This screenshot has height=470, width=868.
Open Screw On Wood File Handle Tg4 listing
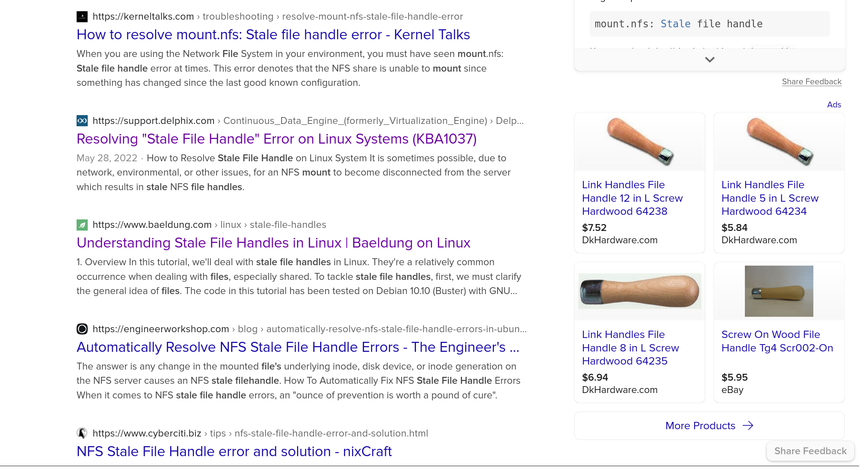(777, 341)
